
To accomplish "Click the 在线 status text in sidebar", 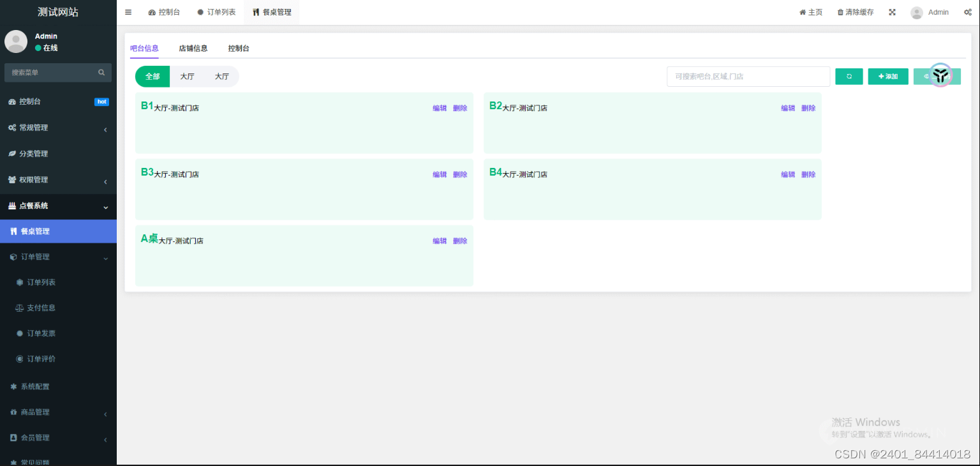I will (x=50, y=48).
